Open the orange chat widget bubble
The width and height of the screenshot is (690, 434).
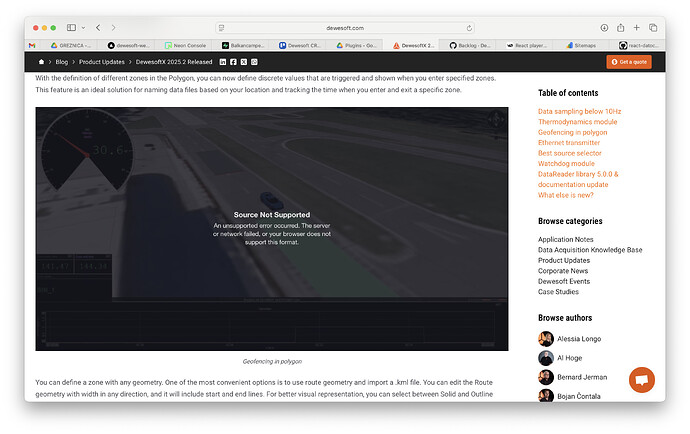pyautogui.click(x=641, y=380)
